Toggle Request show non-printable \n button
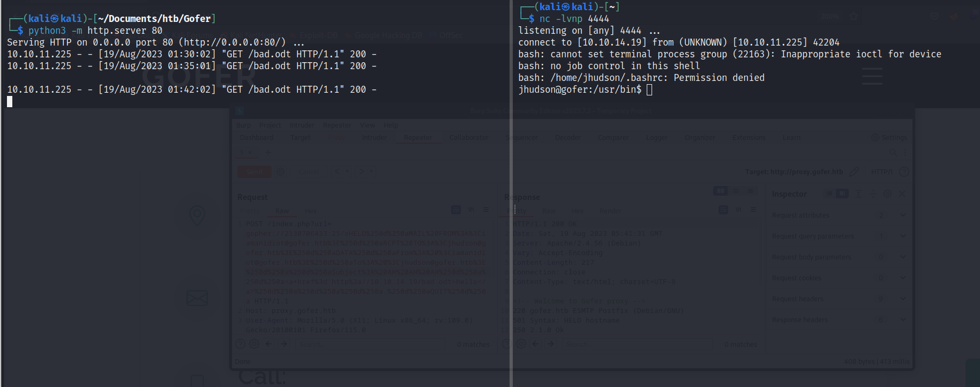The width and height of the screenshot is (980, 387). 471,210
